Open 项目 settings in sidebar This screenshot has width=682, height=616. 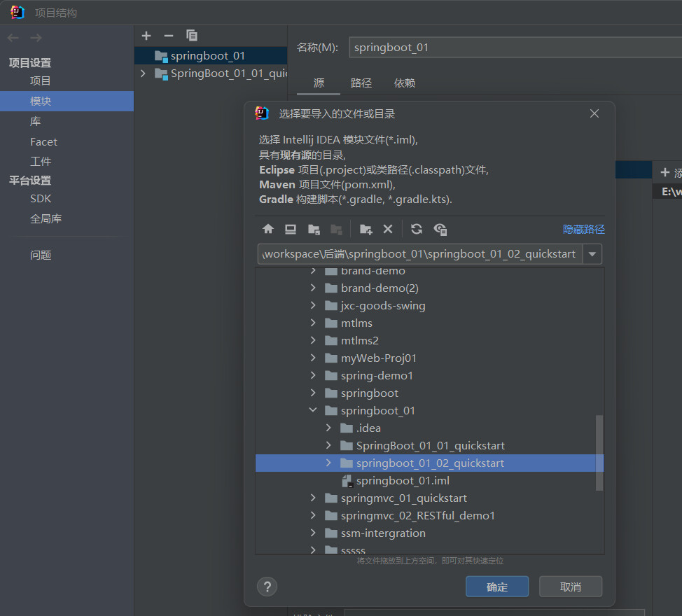coord(41,81)
